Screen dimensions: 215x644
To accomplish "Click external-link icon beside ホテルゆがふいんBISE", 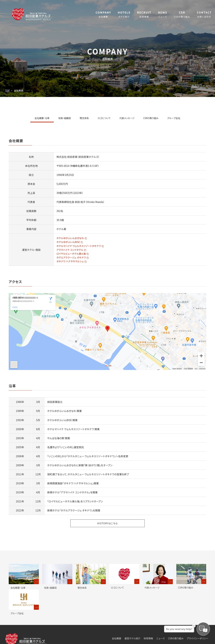I will 82,242.
